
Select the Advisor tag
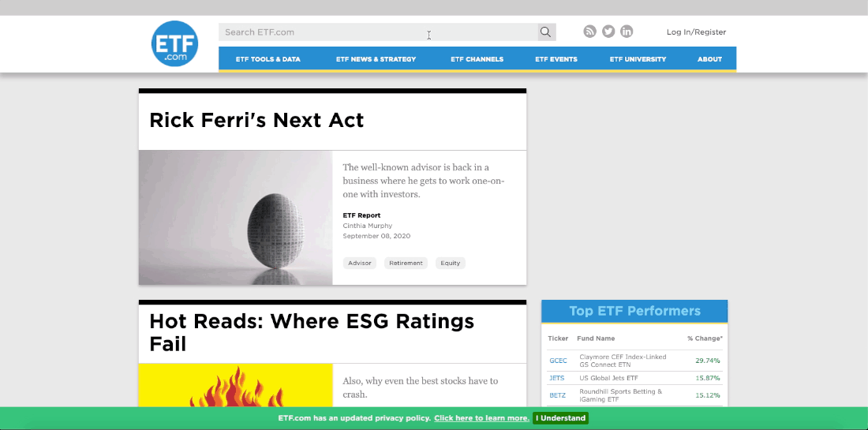(x=360, y=263)
